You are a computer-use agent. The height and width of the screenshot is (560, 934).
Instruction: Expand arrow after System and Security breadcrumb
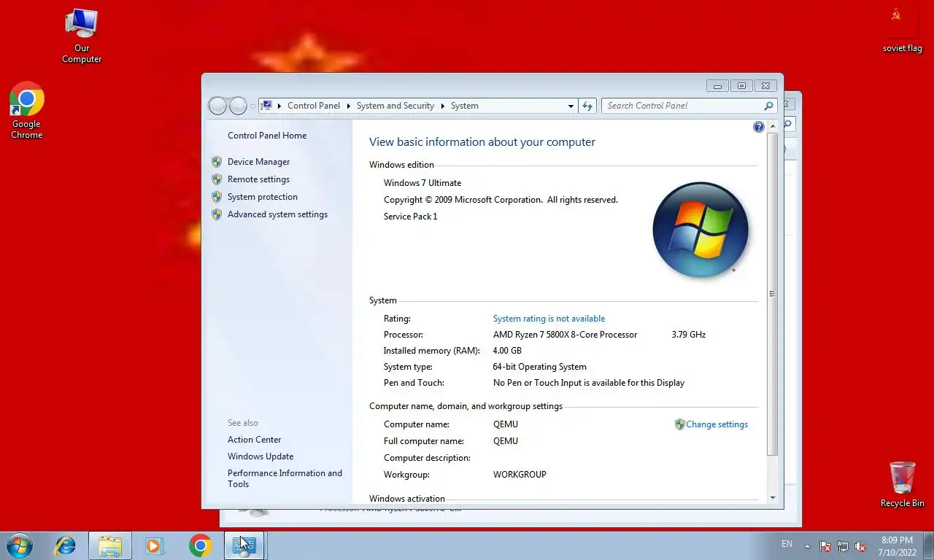tap(442, 106)
